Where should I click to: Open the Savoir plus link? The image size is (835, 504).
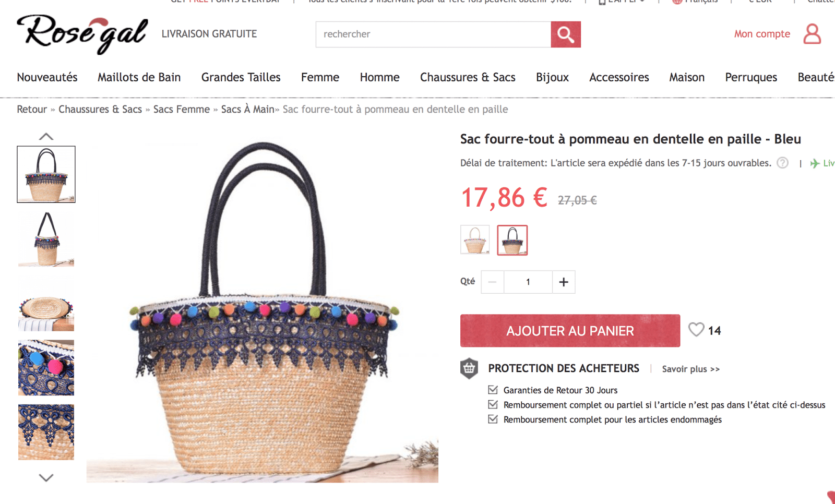pyautogui.click(x=690, y=369)
